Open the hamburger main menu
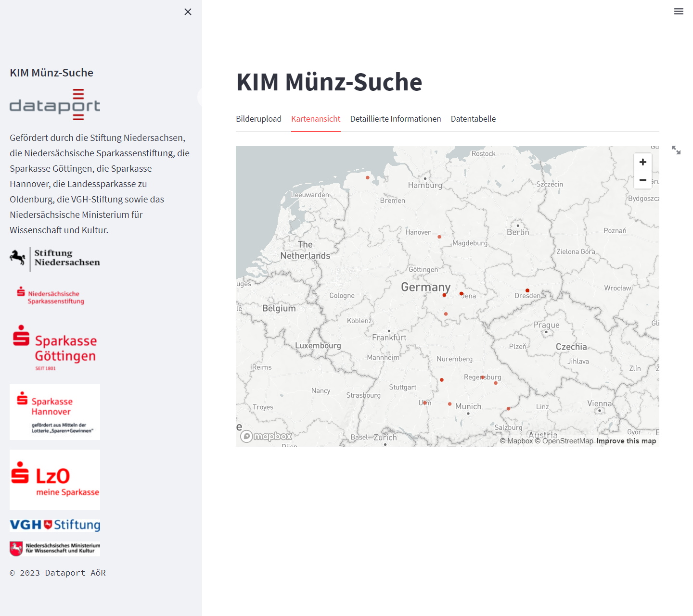Screen dimensions: 693x616 coord(679,12)
